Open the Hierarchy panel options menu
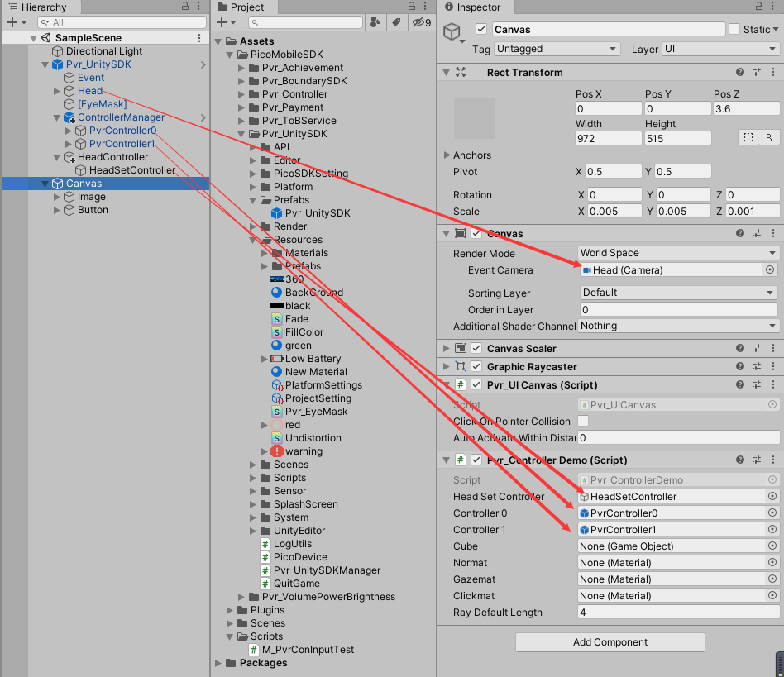The height and width of the screenshot is (677, 784). [x=198, y=6]
